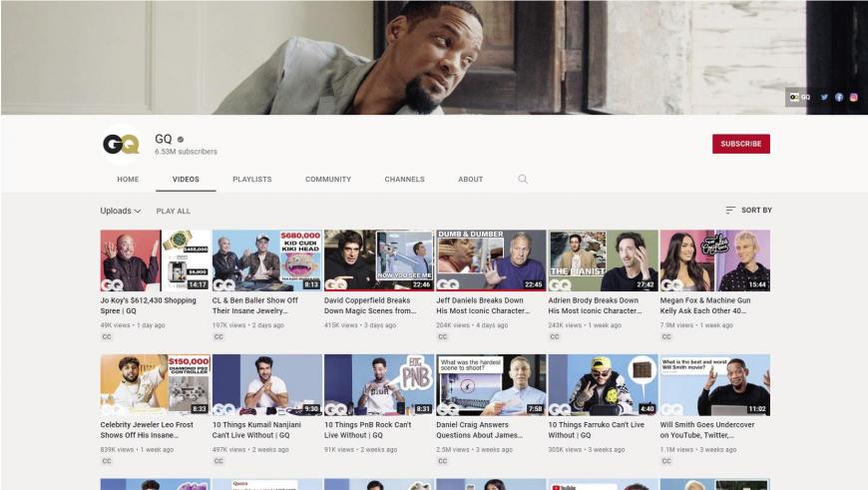Click '2.5M views • 3 weeks ago' text
The width and height of the screenshot is (868, 490).
pyautogui.click(x=475, y=449)
